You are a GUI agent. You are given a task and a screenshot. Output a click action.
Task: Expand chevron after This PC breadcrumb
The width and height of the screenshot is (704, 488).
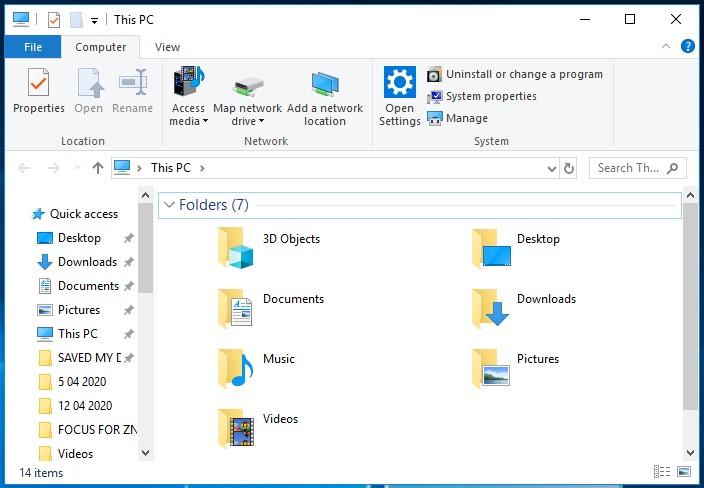(202, 168)
